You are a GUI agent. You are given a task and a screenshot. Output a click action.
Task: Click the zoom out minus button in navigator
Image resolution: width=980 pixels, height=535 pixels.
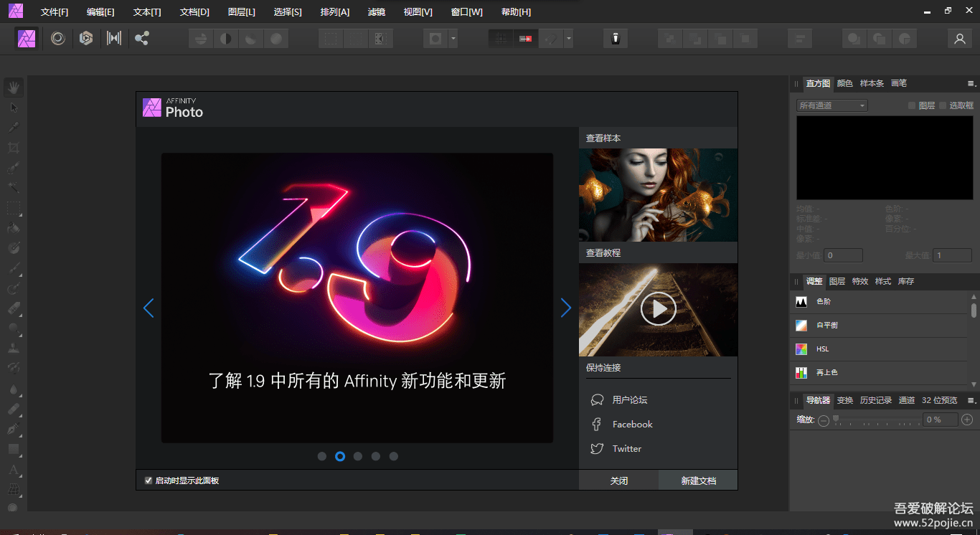click(824, 420)
